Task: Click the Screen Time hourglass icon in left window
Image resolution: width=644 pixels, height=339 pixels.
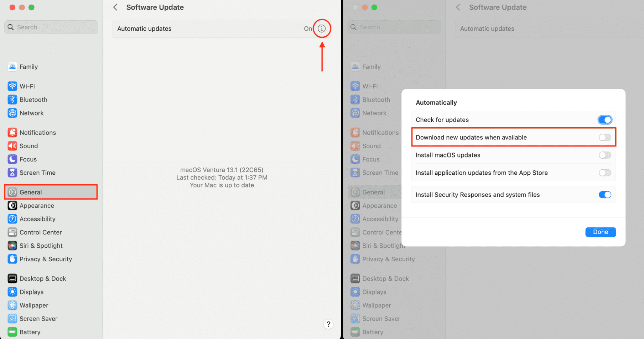Action: tap(12, 173)
